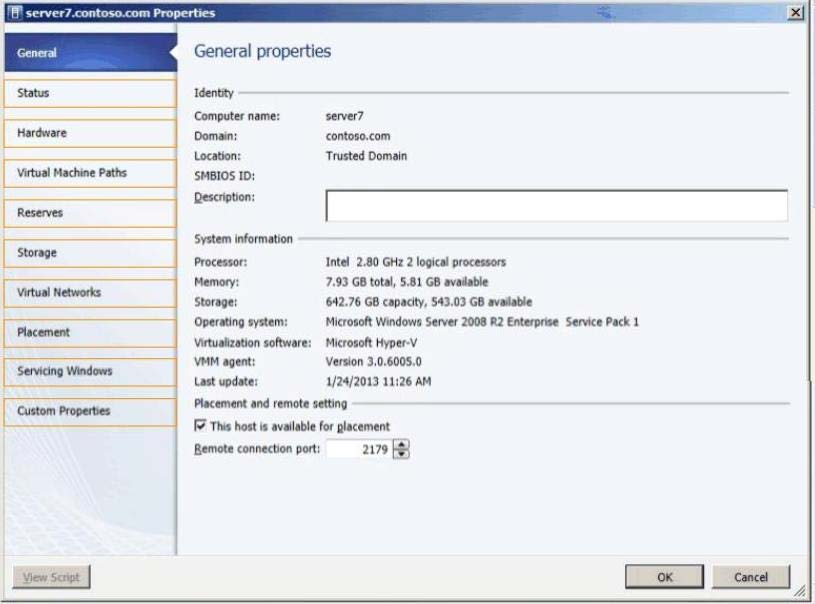Switch to Servicing Windows page
815x604 pixels.
[x=90, y=371]
